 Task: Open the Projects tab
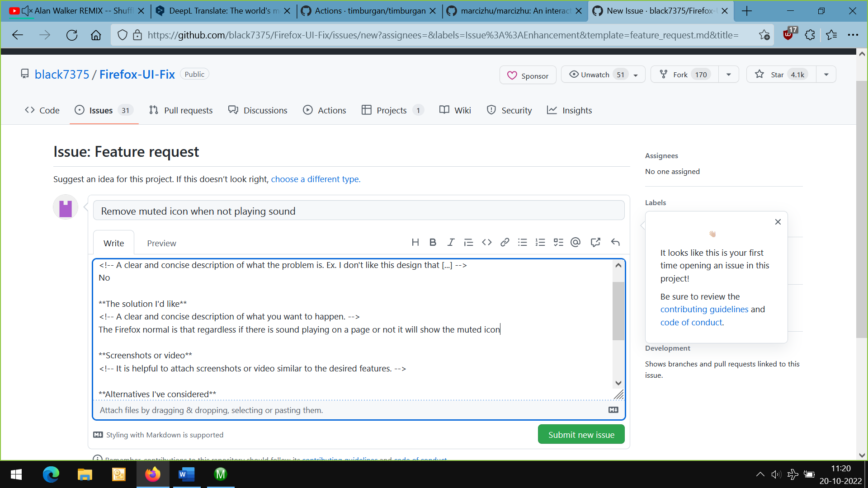393,110
